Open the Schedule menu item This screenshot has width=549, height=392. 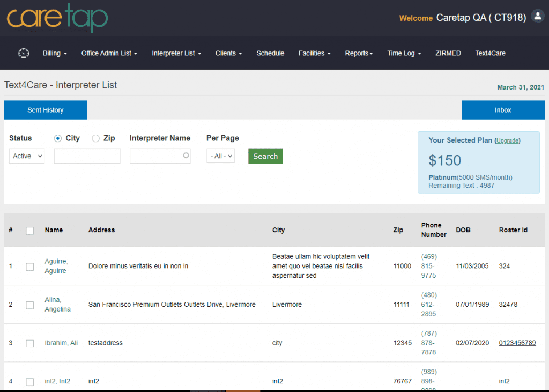270,54
